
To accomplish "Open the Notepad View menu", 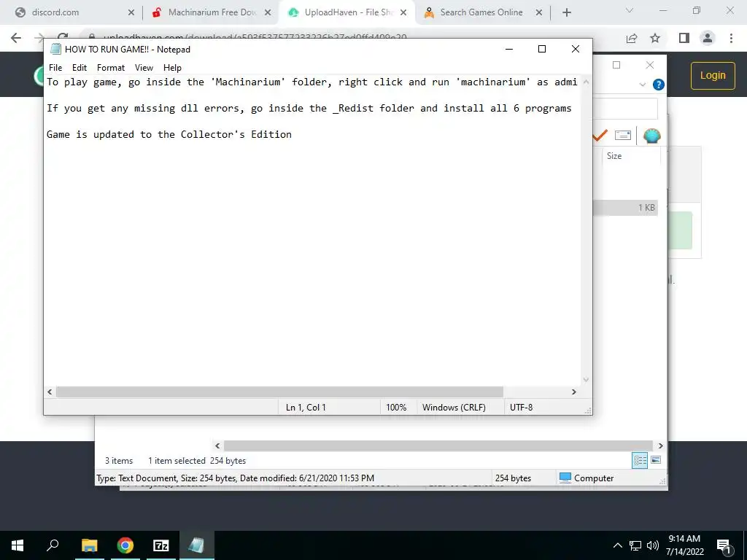I will [144, 68].
